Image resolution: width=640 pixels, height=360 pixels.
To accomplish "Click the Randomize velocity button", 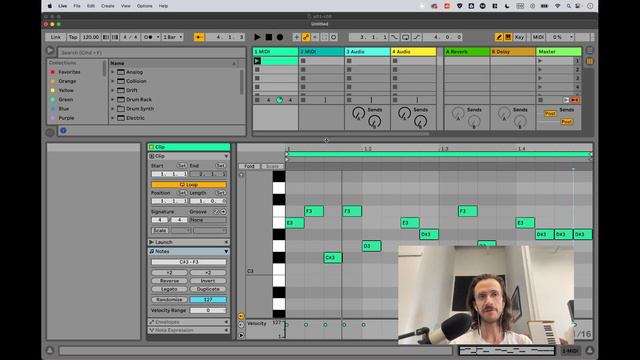I will coord(169,300).
